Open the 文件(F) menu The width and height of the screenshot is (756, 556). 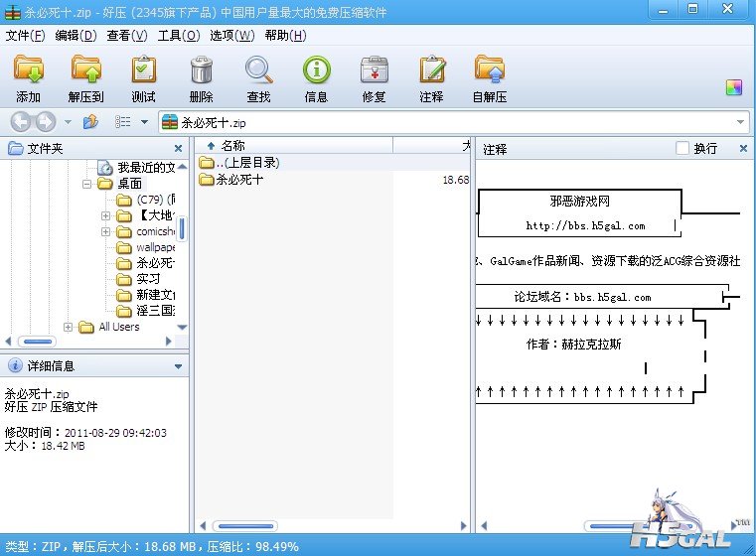click(25, 36)
